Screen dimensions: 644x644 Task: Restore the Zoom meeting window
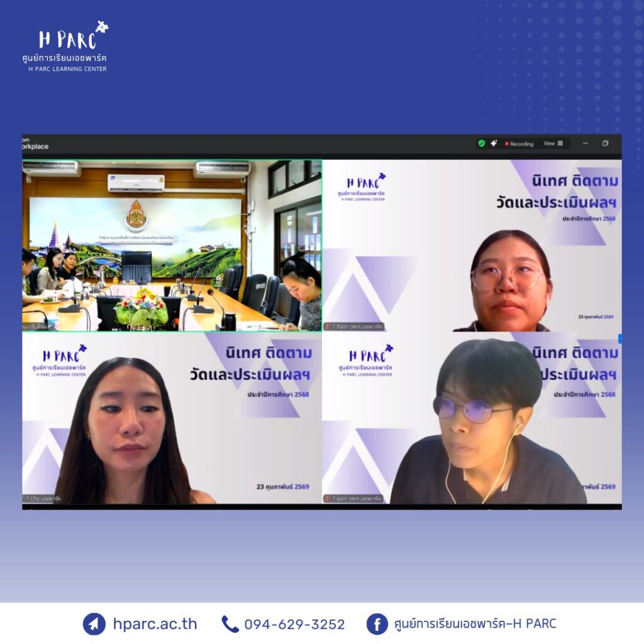(605, 143)
